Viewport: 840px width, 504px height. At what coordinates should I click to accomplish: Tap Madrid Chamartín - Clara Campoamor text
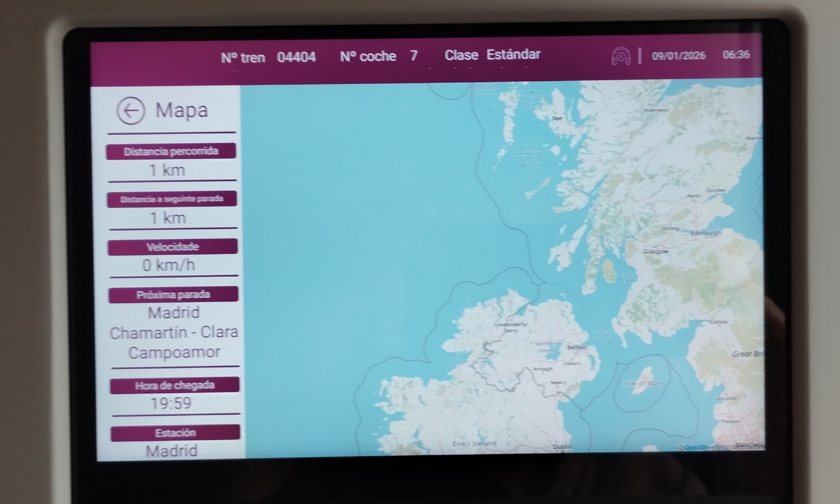coord(174,332)
